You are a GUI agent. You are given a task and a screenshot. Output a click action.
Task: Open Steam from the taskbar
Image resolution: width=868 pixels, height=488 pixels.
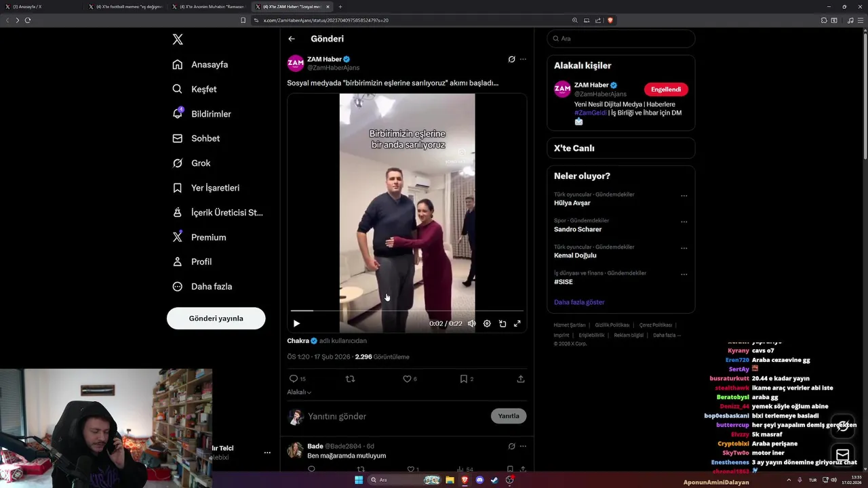pyautogui.click(x=494, y=480)
